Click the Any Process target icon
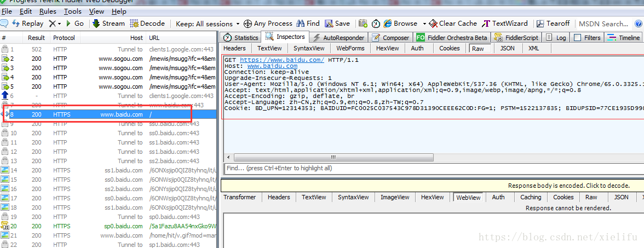 (x=248, y=24)
